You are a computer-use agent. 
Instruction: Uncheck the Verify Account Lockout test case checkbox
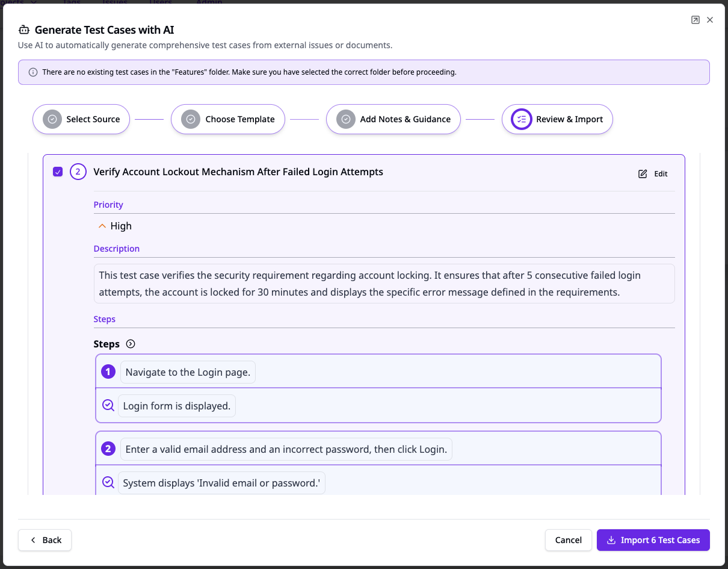58,172
